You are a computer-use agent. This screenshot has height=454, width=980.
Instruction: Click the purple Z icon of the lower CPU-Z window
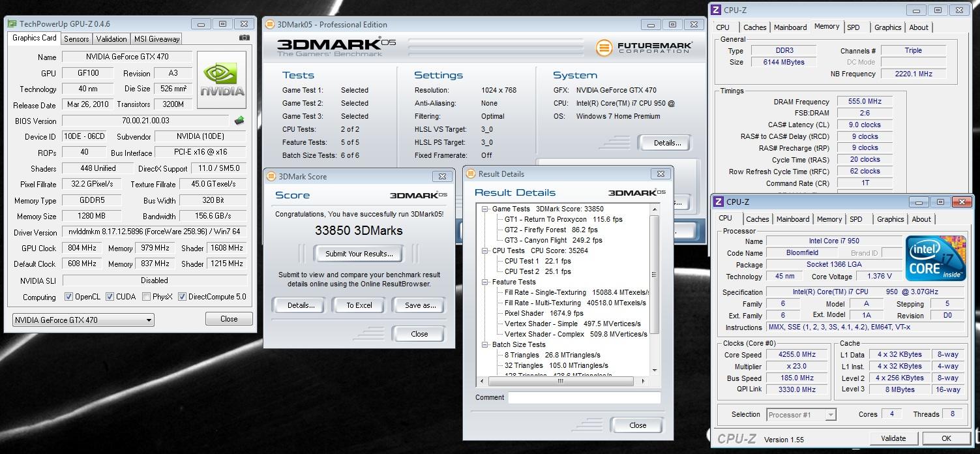pos(718,202)
